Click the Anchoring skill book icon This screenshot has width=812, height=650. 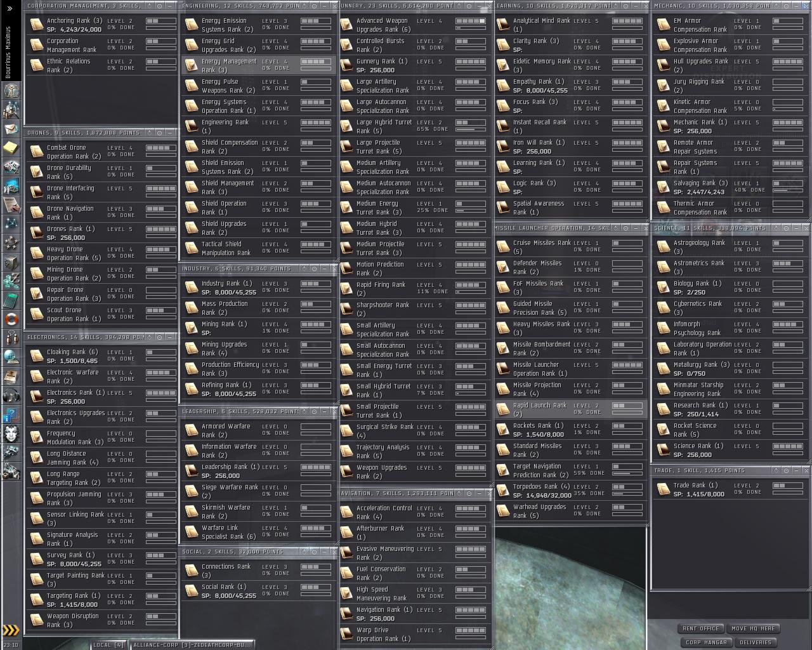(x=37, y=25)
